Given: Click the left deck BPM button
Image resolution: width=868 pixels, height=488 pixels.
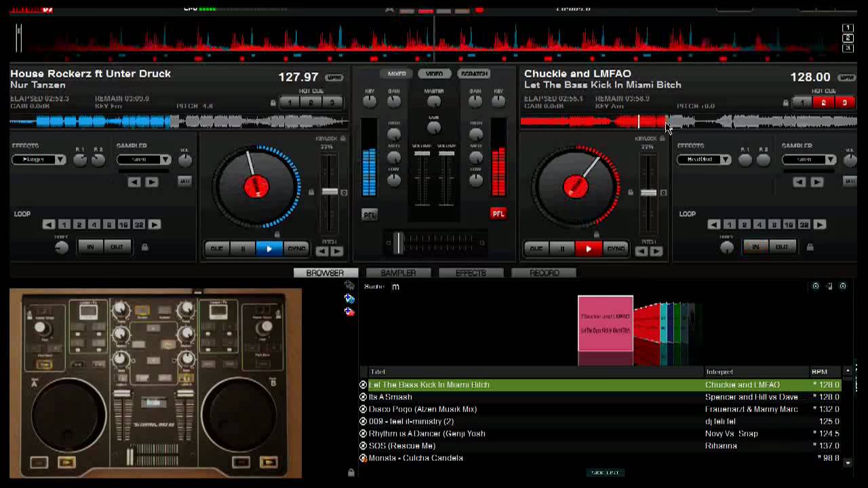Looking at the screenshot, I should click(334, 78).
